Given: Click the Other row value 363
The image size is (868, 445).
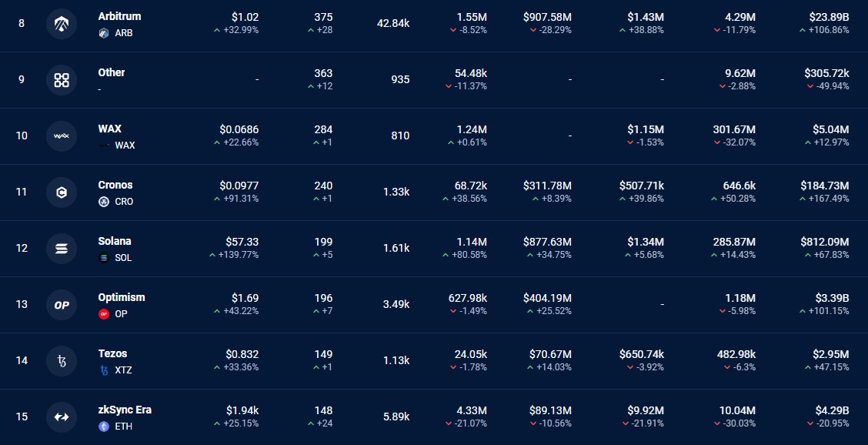Looking at the screenshot, I should [x=323, y=73].
